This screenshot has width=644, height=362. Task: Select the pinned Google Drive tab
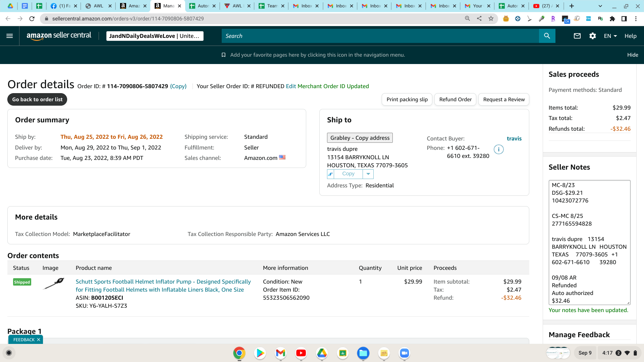tap(10, 6)
